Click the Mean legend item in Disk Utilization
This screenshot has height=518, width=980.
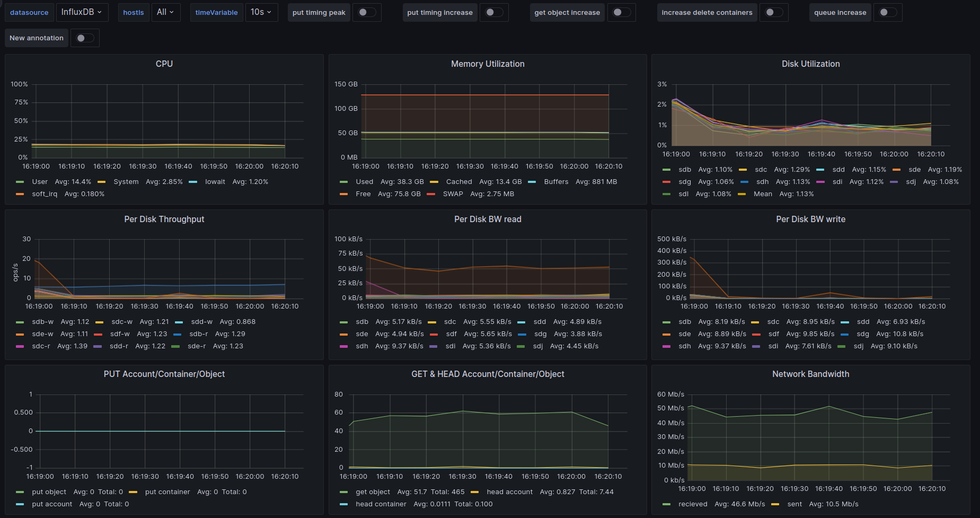763,194
